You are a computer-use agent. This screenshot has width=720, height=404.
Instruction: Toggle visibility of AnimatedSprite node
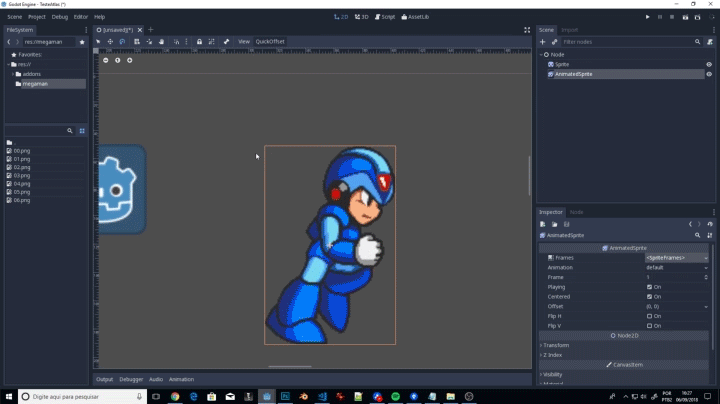[709, 74]
